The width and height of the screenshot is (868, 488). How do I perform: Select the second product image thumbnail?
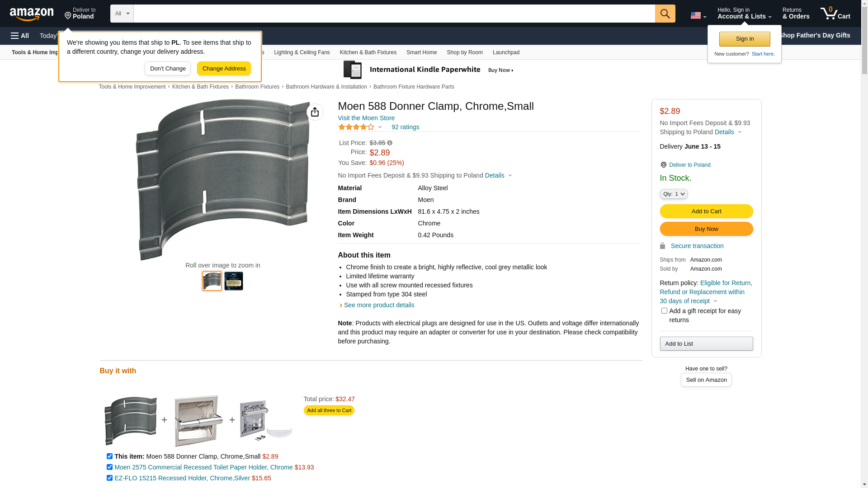coord(233,281)
